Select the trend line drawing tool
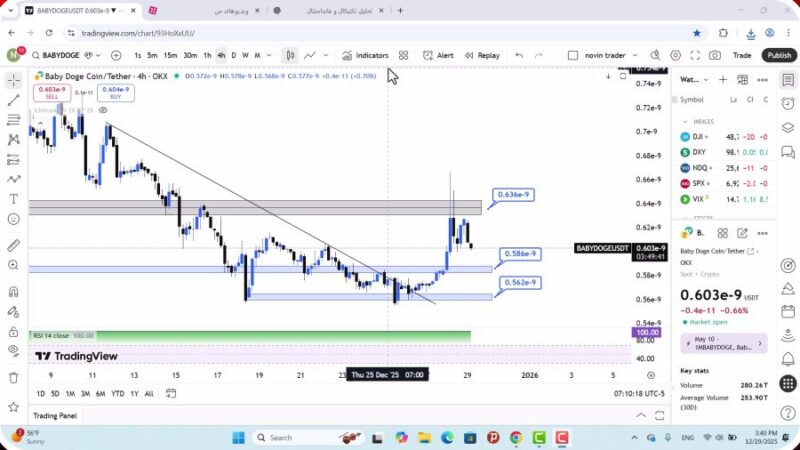 click(x=13, y=100)
